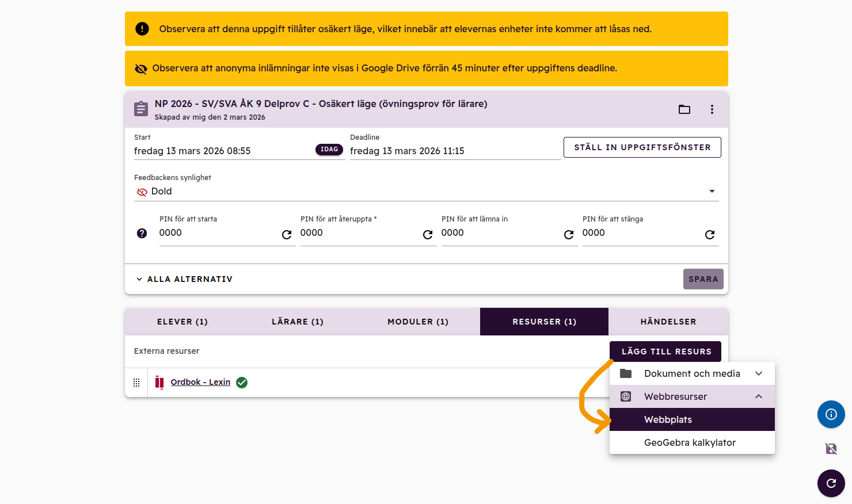Click the Ställ in uppgiftsfönster button
The width and height of the screenshot is (852, 504).
click(642, 147)
